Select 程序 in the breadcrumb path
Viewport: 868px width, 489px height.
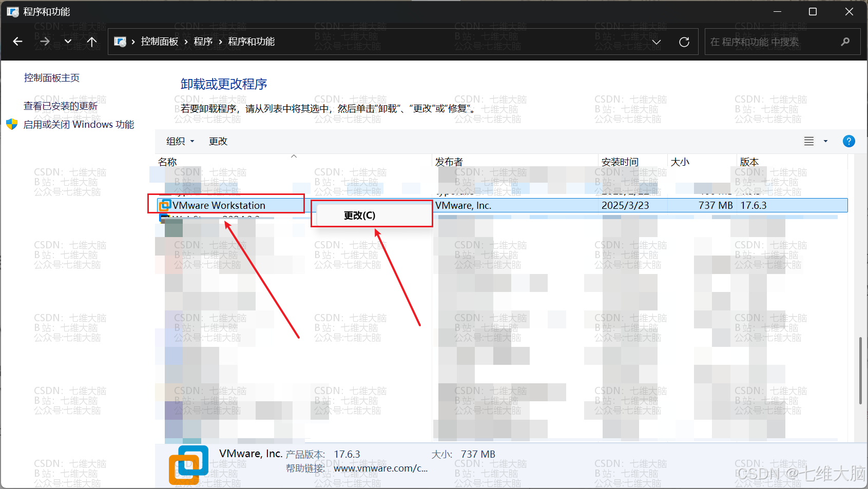[203, 42]
